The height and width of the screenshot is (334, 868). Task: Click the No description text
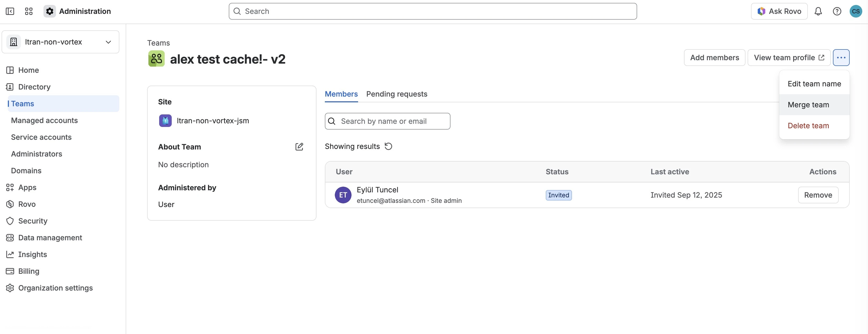[183, 165]
